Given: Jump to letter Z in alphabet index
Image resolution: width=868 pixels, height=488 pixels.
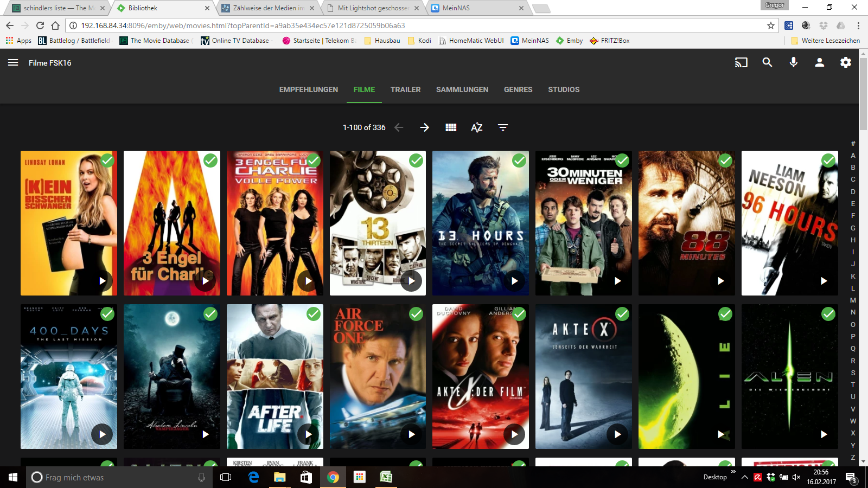Looking at the screenshot, I should tap(853, 457).
